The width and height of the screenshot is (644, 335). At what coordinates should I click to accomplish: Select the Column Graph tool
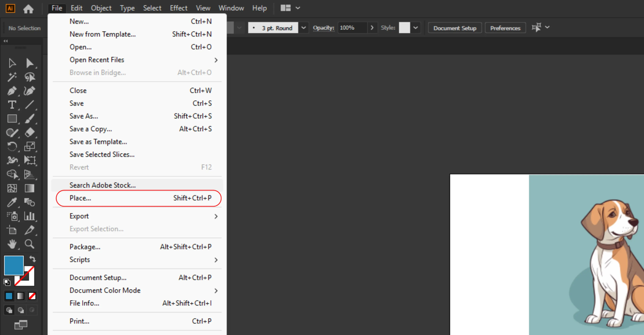tap(30, 216)
